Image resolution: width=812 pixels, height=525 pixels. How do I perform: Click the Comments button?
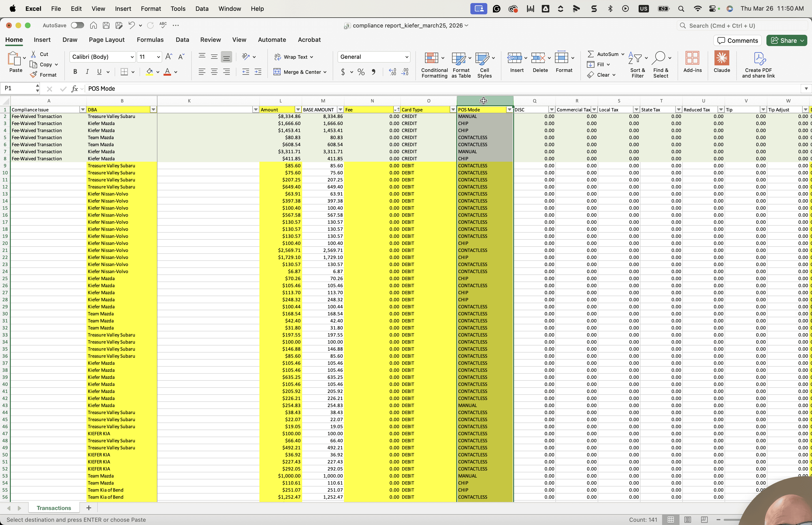coord(738,41)
